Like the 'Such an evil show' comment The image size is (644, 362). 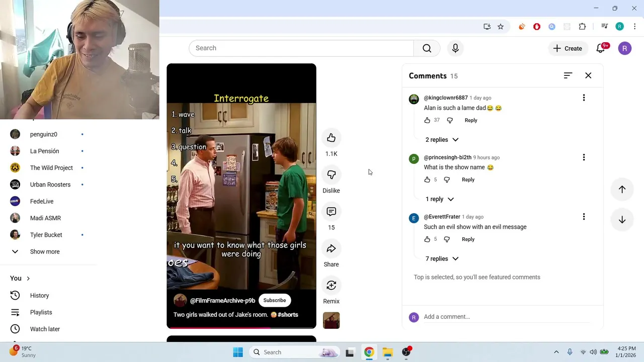[x=427, y=239]
